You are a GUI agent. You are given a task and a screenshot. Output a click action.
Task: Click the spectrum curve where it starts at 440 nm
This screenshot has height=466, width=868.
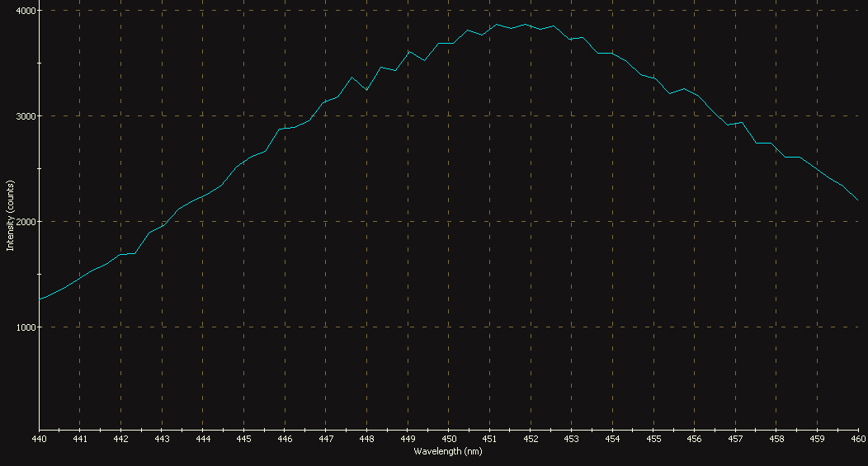coord(40,299)
